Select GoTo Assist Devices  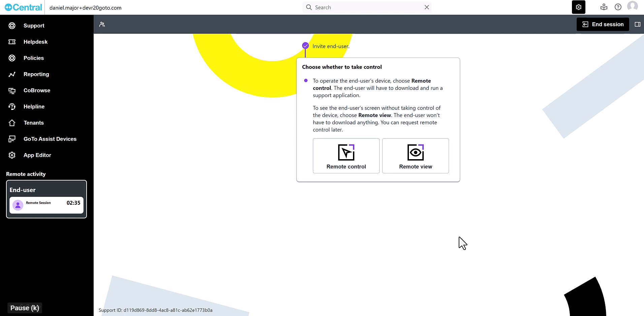point(50,139)
